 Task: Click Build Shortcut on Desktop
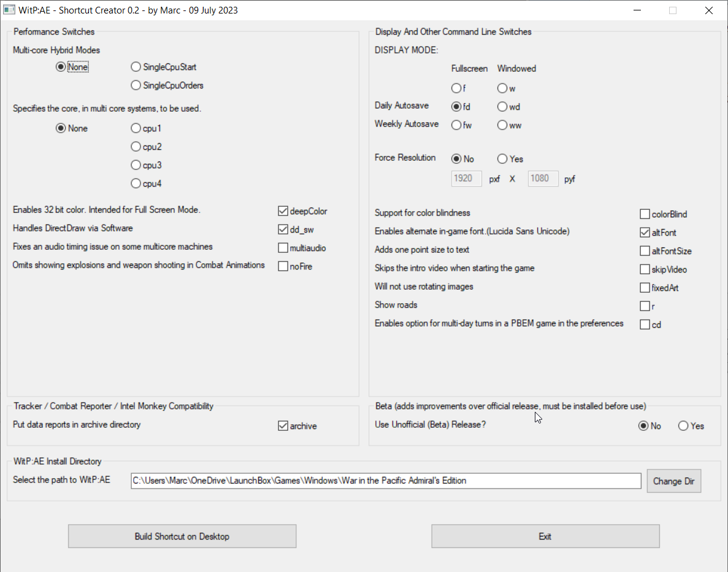point(182,536)
